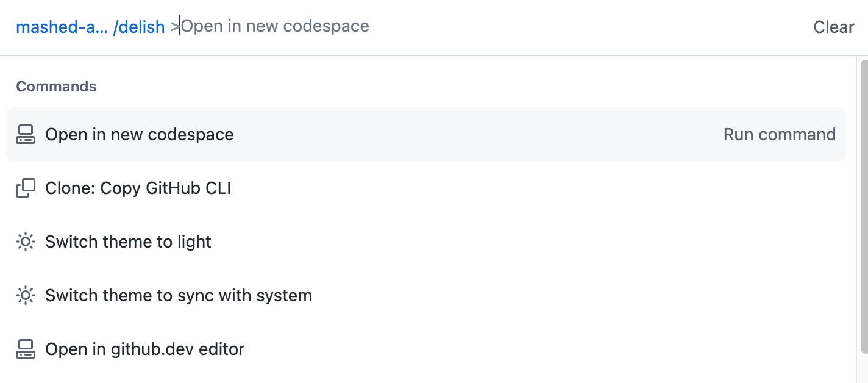This screenshot has height=383, width=868.
Task: Click the sun icon for sync with system theme
Action: [25, 295]
